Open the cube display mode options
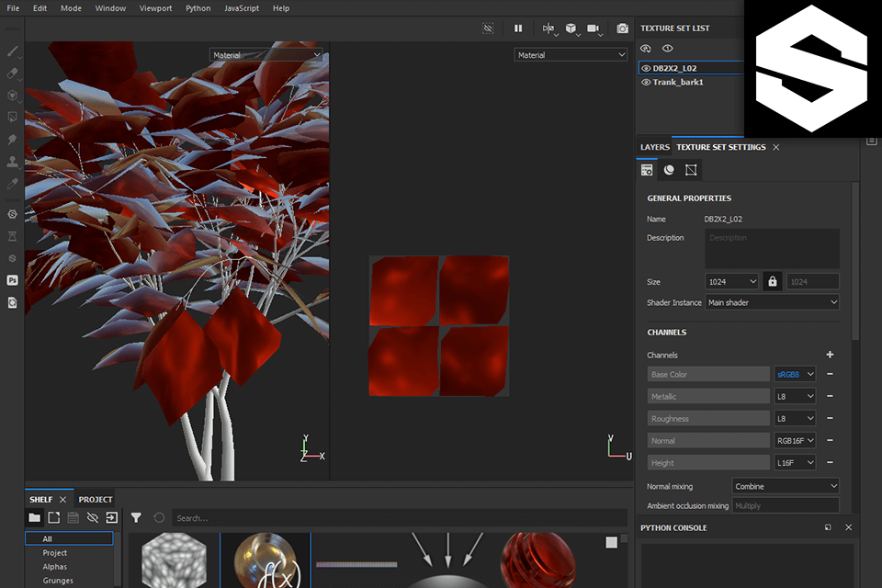The image size is (882, 588). 571,28
